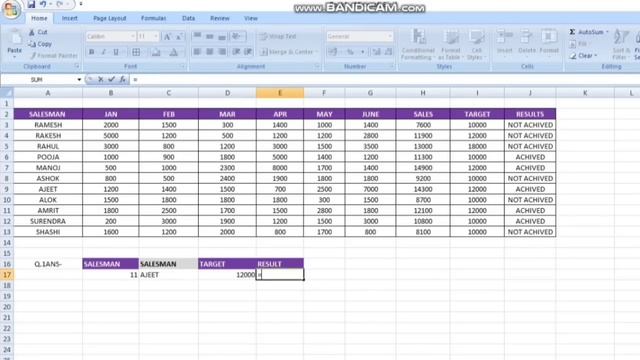Open the font size dropdown

click(156, 36)
